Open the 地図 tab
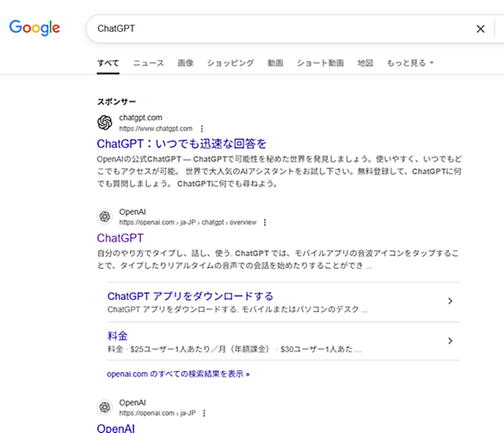The image size is (504, 433). pos(366,63)
